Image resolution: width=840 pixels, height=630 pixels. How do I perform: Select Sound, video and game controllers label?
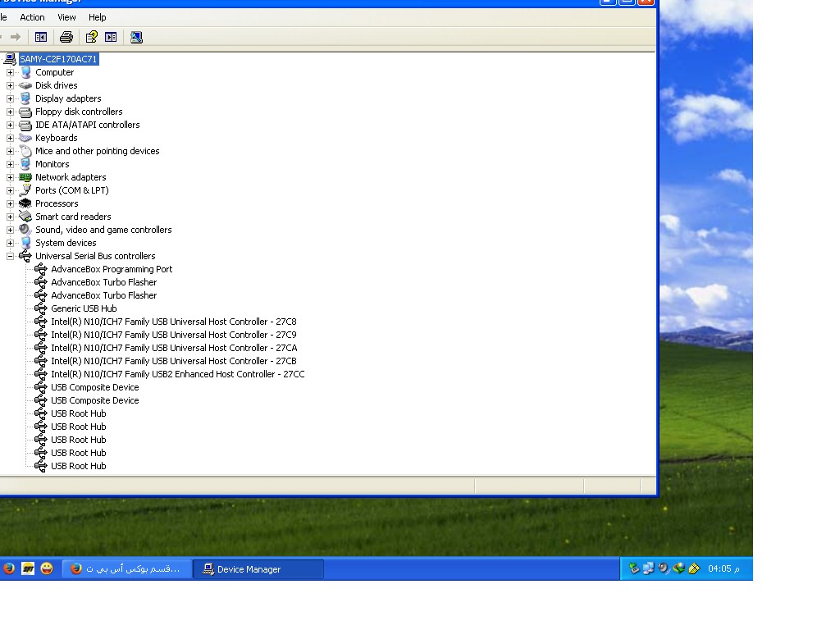(103, 230)
